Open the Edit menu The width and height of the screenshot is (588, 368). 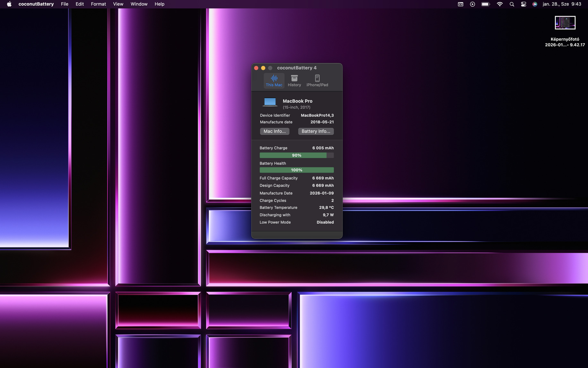[x=80, y=4]
